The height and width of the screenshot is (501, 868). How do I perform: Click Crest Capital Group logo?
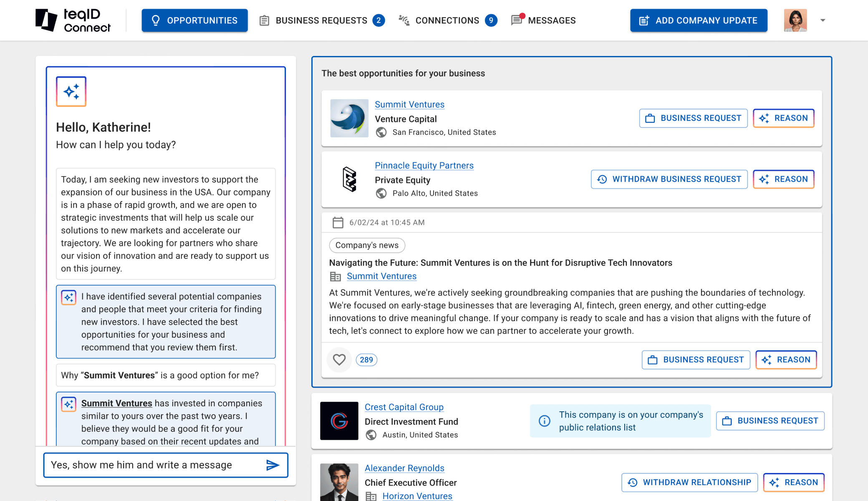pyautogui.click(x=339, y=421)
